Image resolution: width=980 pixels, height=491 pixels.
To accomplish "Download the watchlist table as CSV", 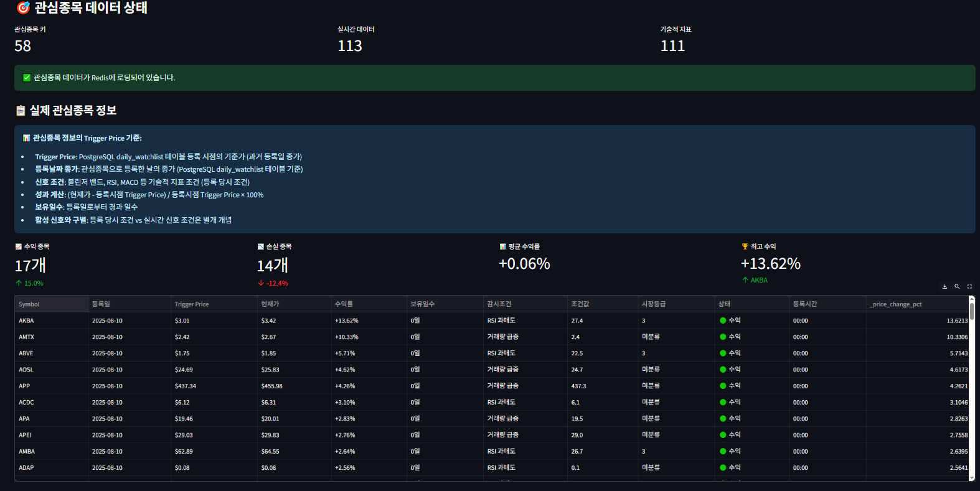I will point(945,287).
